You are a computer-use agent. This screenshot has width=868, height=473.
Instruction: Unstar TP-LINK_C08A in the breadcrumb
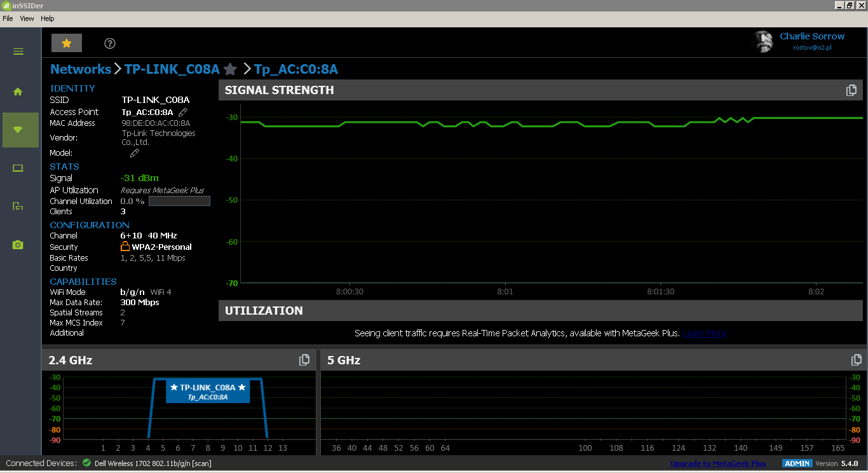point(229,69)
